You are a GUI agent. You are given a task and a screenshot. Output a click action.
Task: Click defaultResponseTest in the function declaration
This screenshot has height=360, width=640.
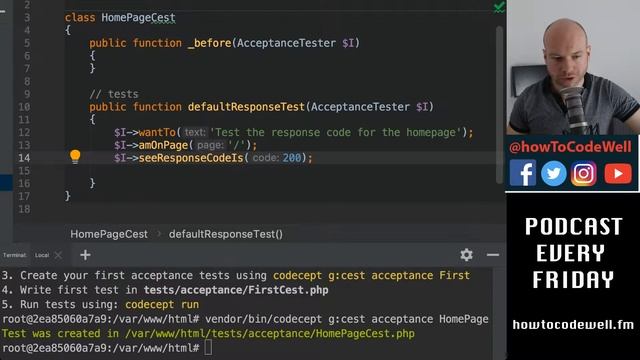tap(246, 107)
